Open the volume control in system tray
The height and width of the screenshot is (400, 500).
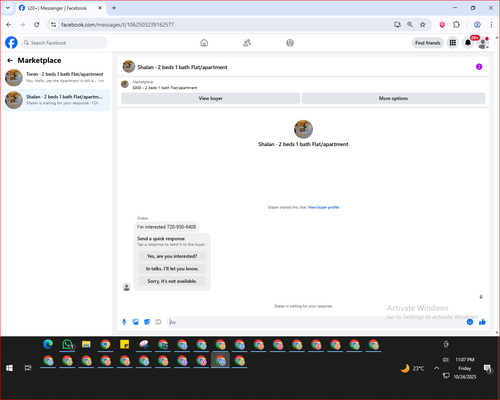pyautogui.click(x=446, y=360)
